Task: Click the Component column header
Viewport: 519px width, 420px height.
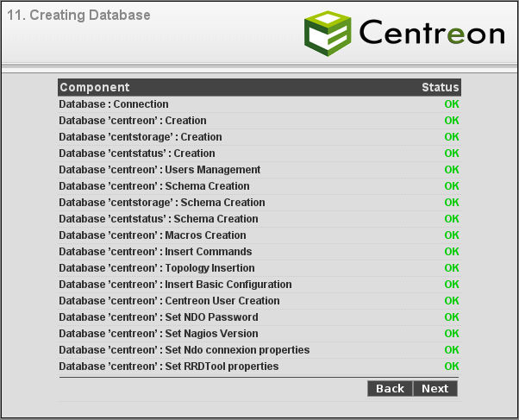Action: click(x=95, y=87)
